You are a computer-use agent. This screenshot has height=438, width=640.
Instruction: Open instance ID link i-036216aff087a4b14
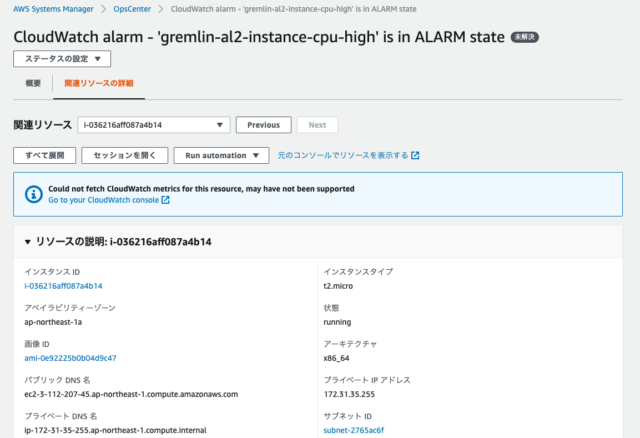tap(63, 286)
